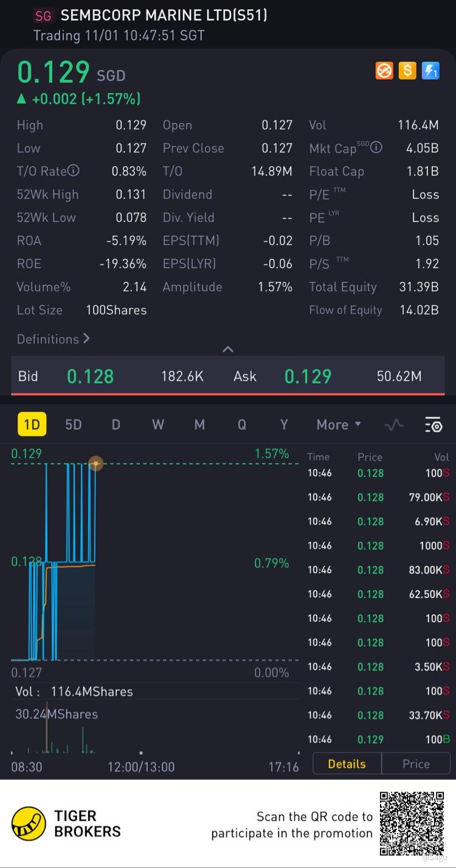Switch to quarterly Q chart

click(241, 425)
